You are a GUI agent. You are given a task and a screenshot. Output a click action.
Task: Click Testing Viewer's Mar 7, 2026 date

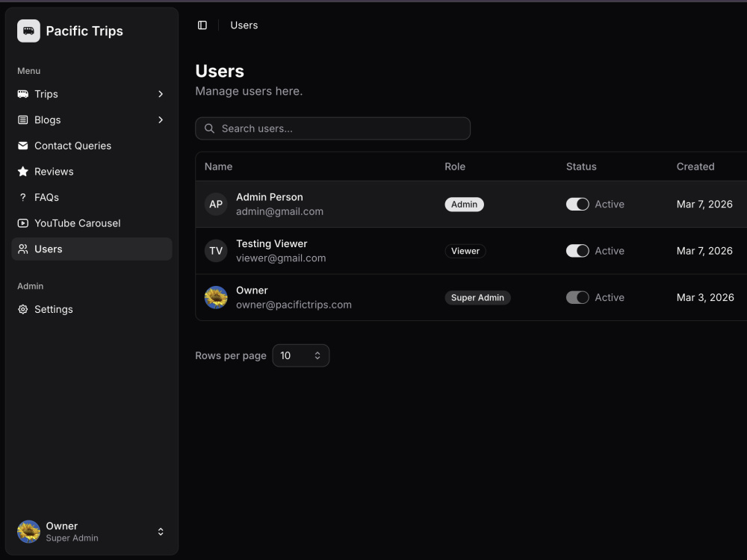[704, 251]
